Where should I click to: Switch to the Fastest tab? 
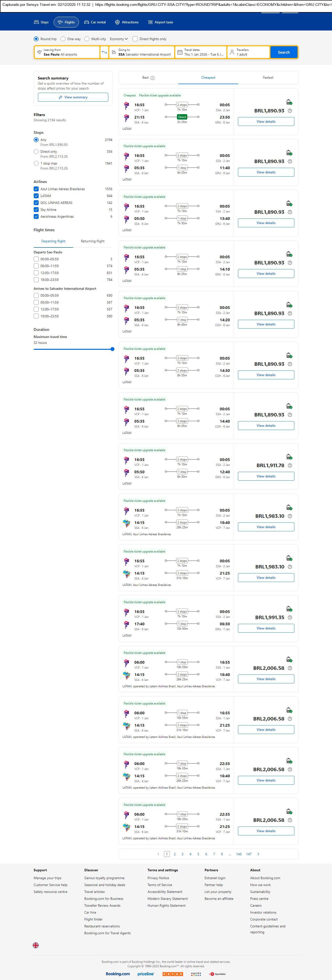(x=268, y=78)
